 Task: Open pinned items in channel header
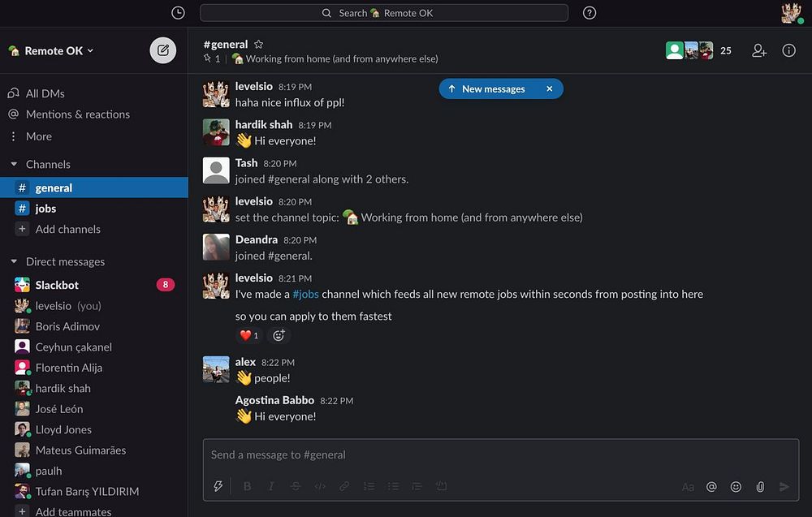pyautogui.click(x=212, y=58)
